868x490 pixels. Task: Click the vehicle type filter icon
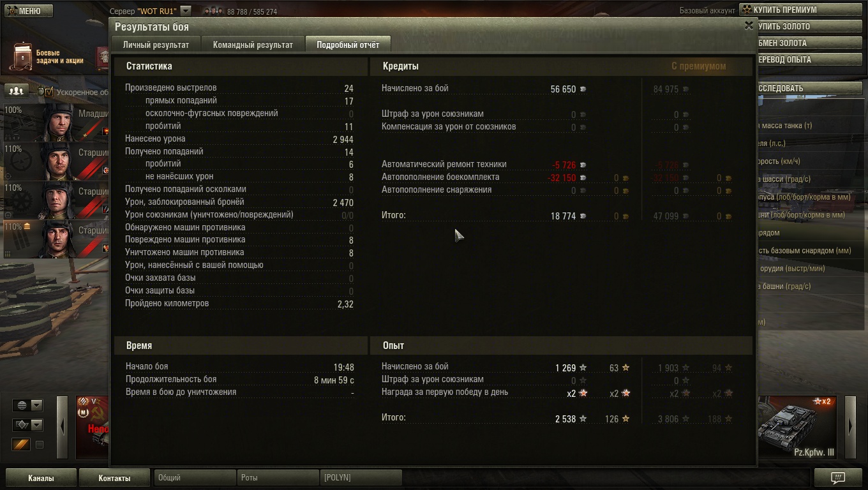[22, 425]
